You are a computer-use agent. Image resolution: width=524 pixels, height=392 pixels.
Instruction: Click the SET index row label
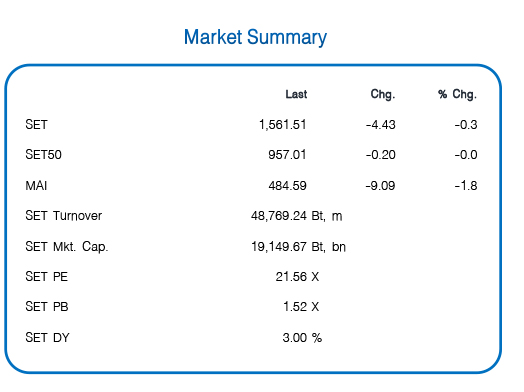[36, 125]
